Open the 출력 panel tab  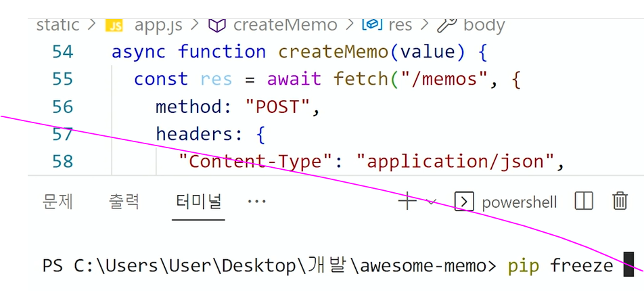[124, 202]
